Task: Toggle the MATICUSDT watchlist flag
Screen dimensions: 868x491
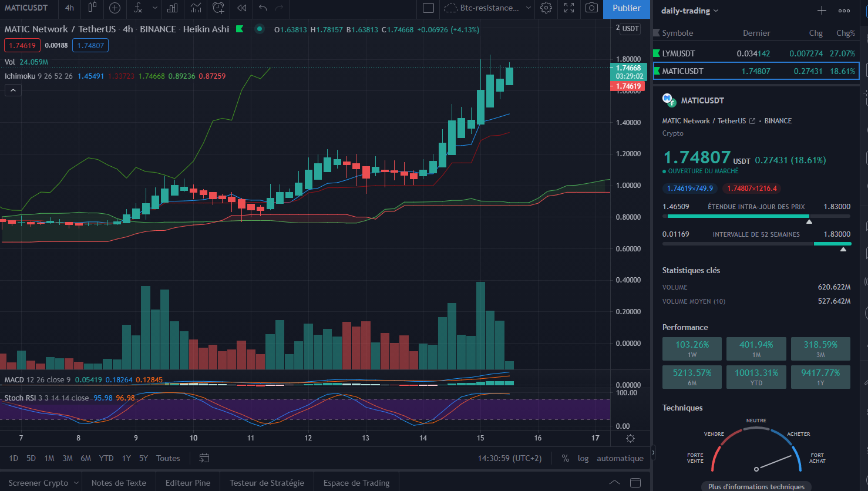Action: tap(657, 71)
